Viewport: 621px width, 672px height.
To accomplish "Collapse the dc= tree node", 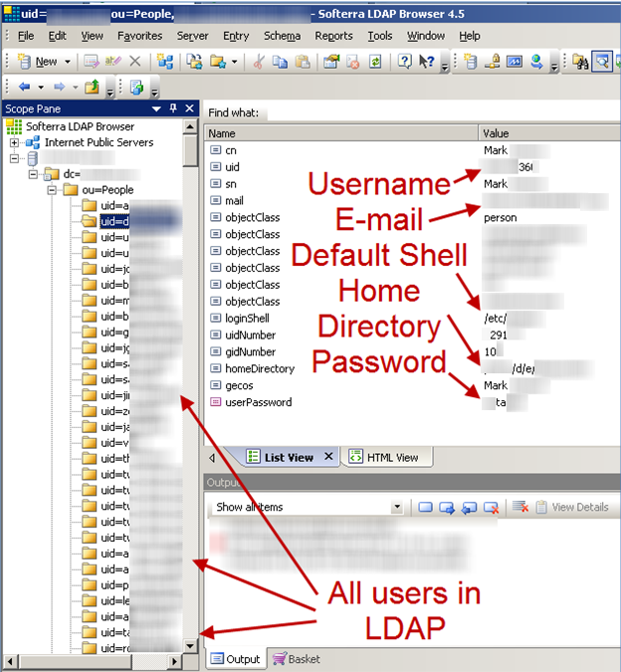I will (33, 174).
